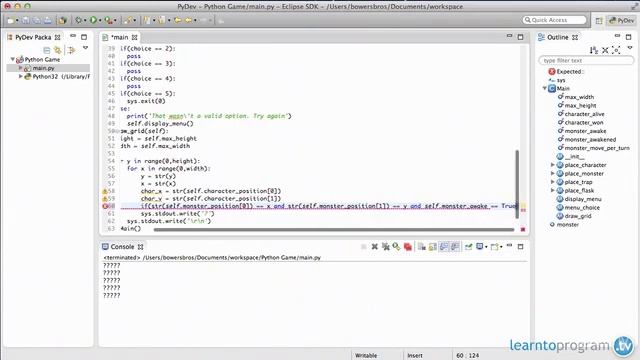Collapse All in PyDev Package Explorer
The height and width of the screenshot is (360, 640).
(47, 50)
